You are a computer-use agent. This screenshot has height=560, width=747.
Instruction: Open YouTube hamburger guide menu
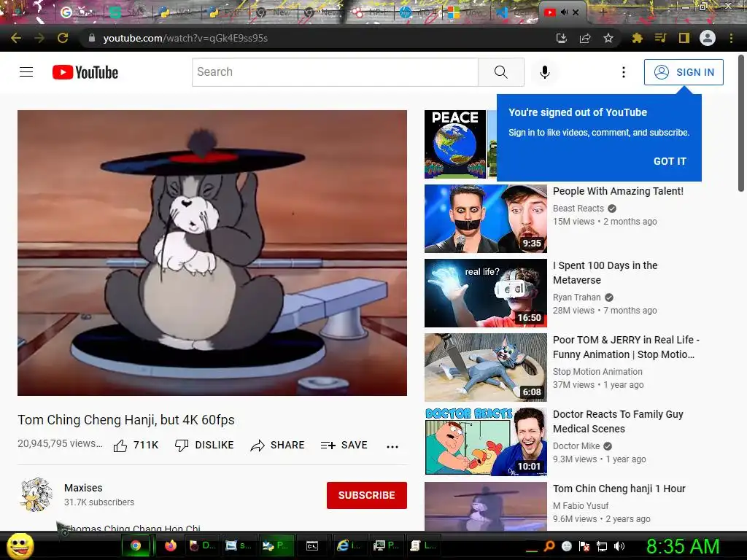pos(26,72)
